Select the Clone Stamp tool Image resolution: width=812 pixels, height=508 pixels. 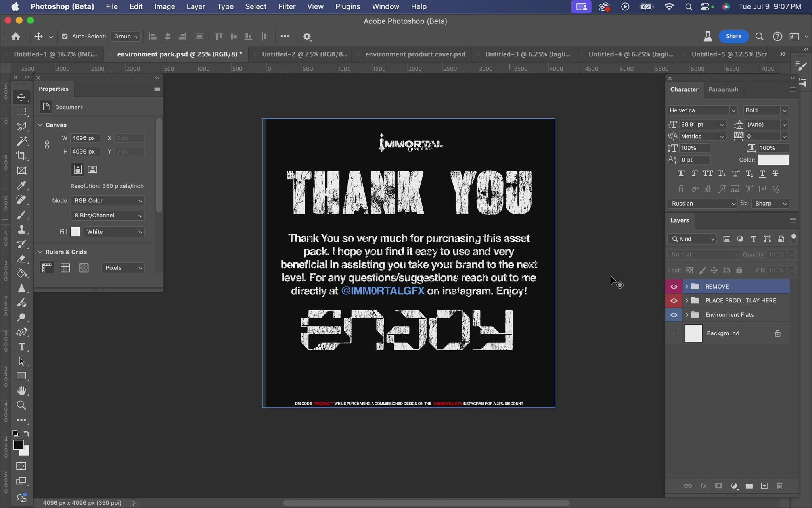21,229
